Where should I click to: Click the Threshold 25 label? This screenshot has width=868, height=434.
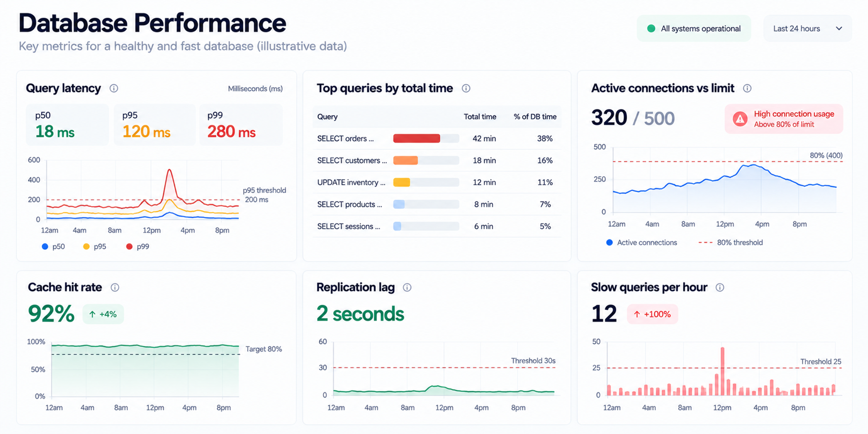(x=821, y=362)
